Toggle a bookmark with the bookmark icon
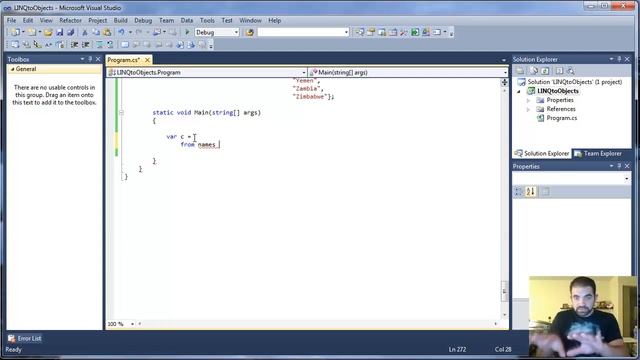The height and width of the screenshot is (360, 640). pos(125,44)
